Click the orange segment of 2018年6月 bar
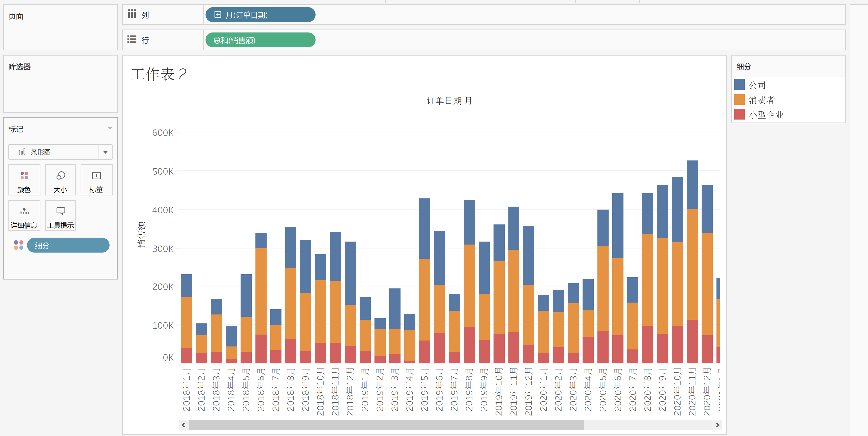Viewport: 868px width, 436px height. [x=261, y=291]
